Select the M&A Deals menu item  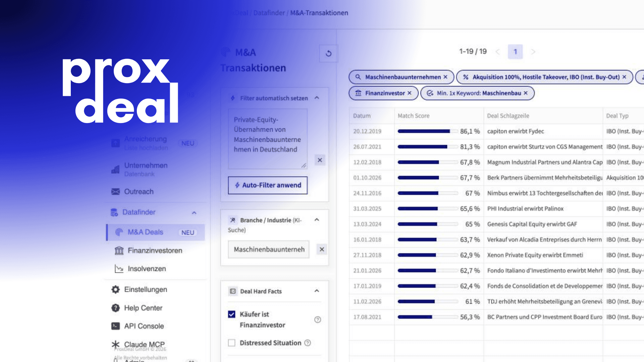pyautogui.click(x=156, y=232)
